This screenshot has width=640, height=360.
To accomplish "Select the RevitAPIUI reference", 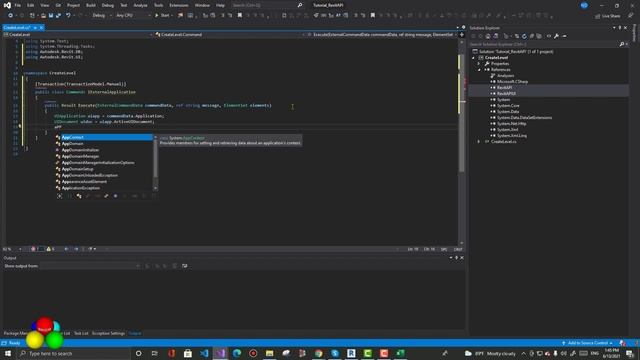I will [506, 93].
